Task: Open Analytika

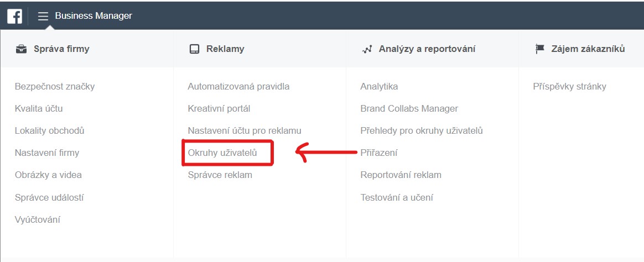Action: (379, 87)
